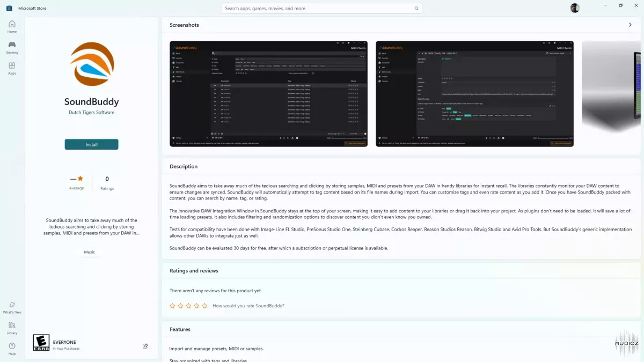The image size is (644, 362).
Task: Open the second SoundBuddy screenshot thumbnail
Action: pos(474,94)
